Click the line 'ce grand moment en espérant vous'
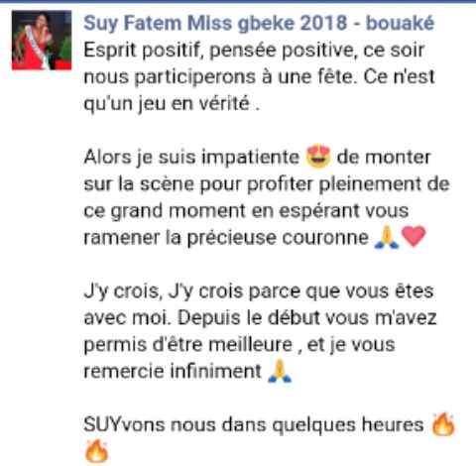Viewport: 476px width, 466px height. [x=246, y=211]
